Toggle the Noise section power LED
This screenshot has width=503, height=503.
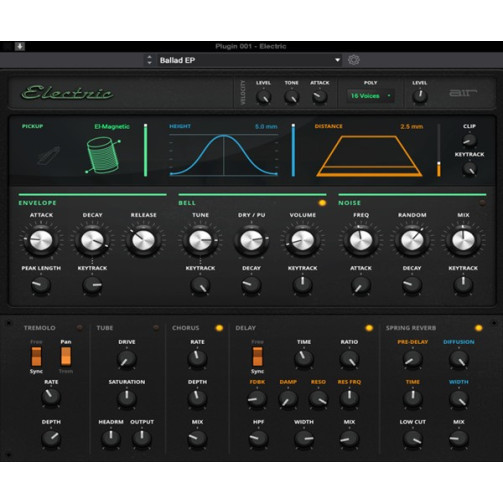(x=482, y=203)
